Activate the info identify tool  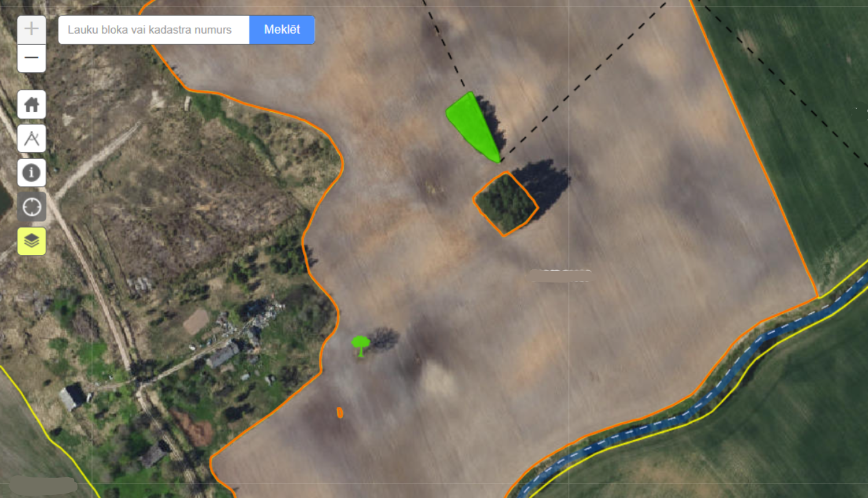(x=31, y=173)
